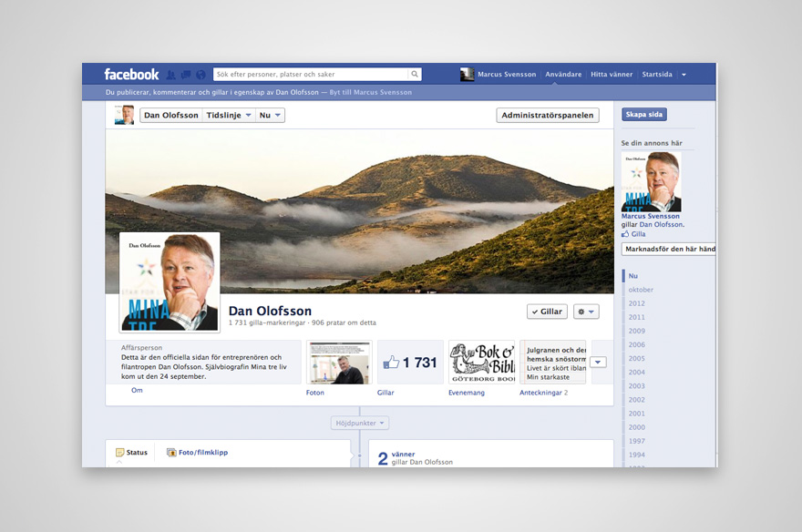Open the profile picture of Dan Olofsson
Viewport: 802px width, 532px height.
pos(170,282)
